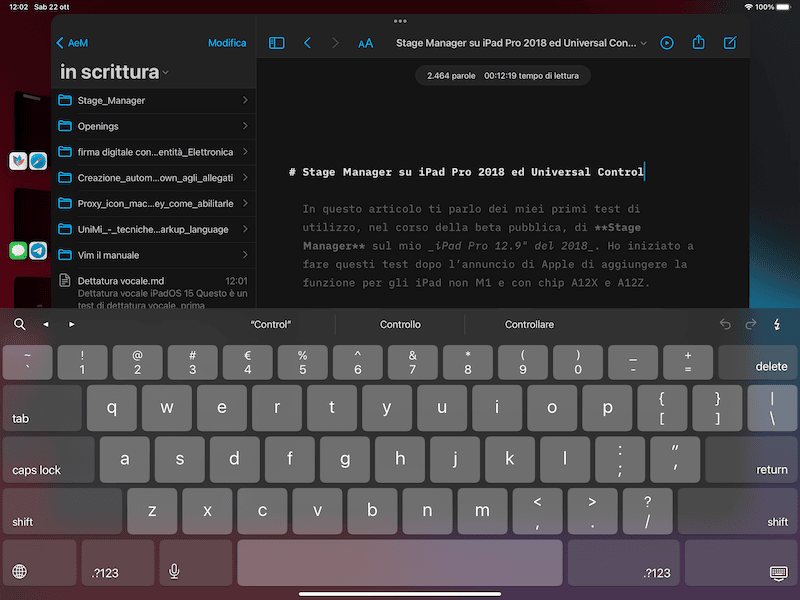
Task: Switch to numbers with left .?123 key
Action: pyautogui.click(x=118, y=563)
